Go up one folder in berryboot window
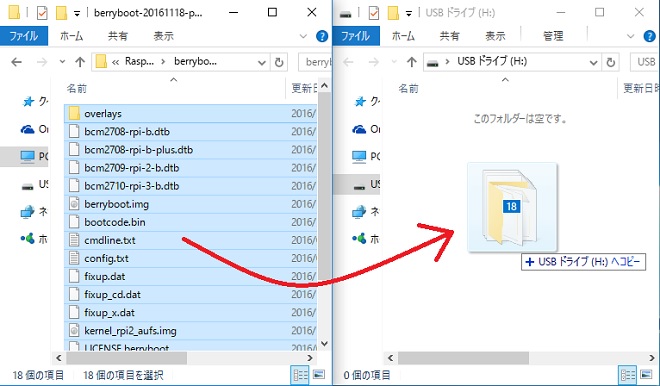This screenshot has width=660, height=386. pyautogui.click(x=80, y=62)
